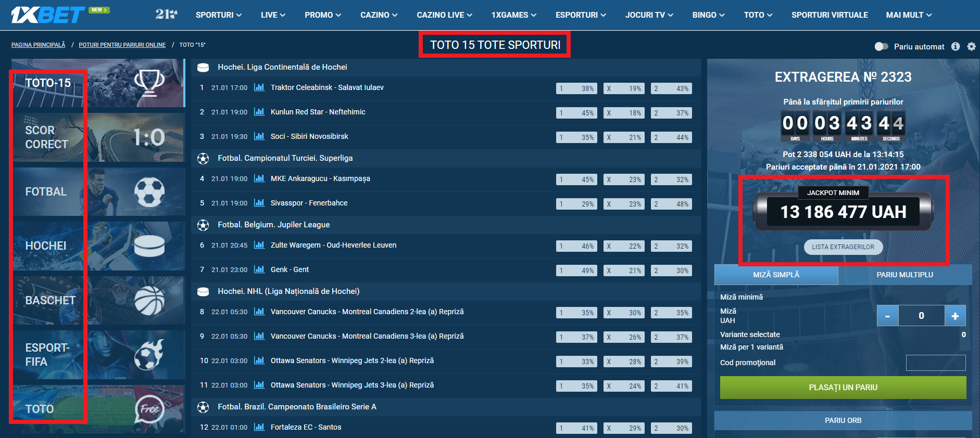Open SPORTURI VIRTUALE menu item
The image size is (980, 438).
[830, 15]
